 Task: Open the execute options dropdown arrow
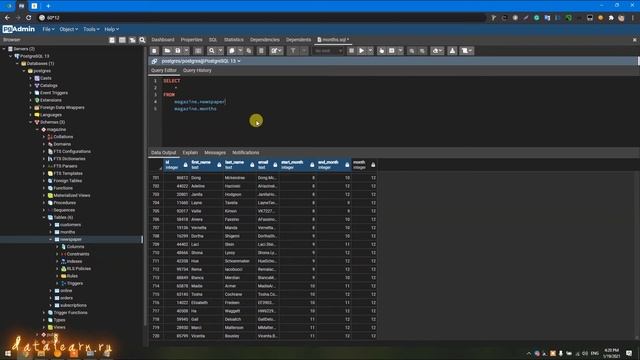coord(370,51)
